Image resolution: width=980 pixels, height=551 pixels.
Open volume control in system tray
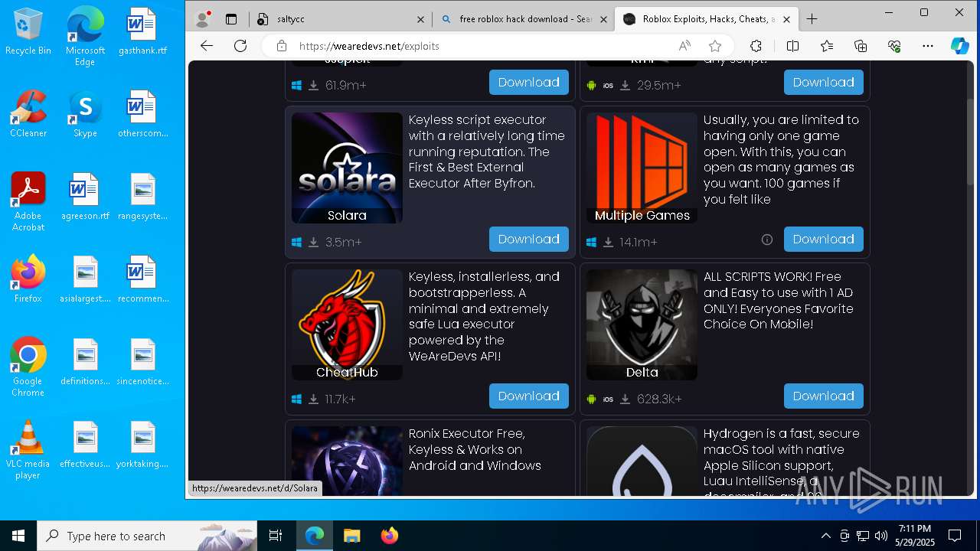tap(881, 536)
